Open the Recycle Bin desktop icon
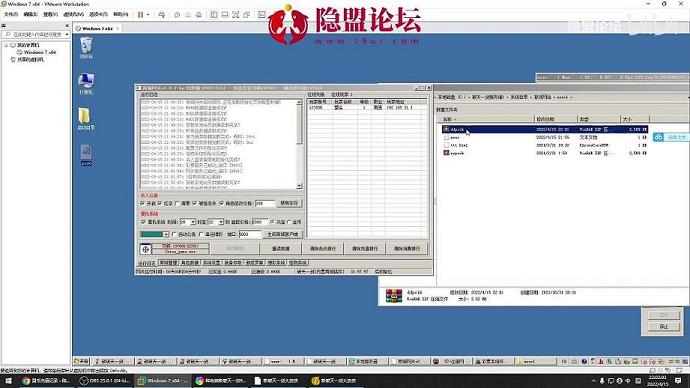 [x=86, y=48]
